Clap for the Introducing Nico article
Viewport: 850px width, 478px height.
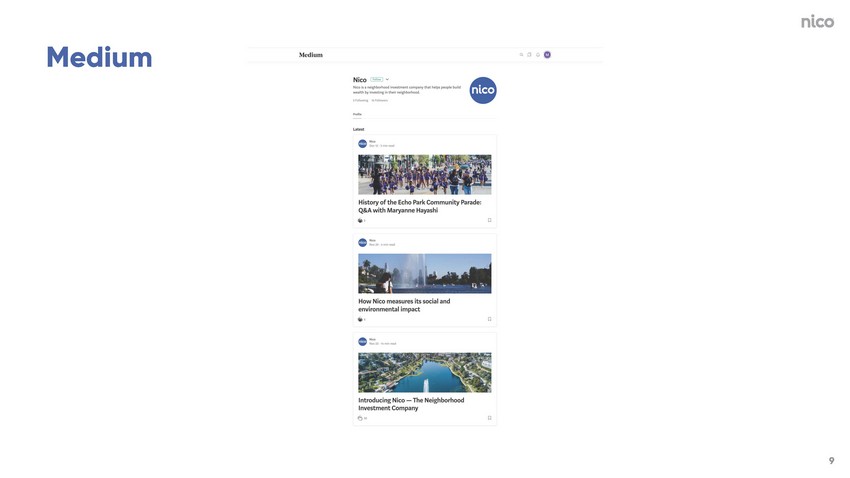(360, 418)
